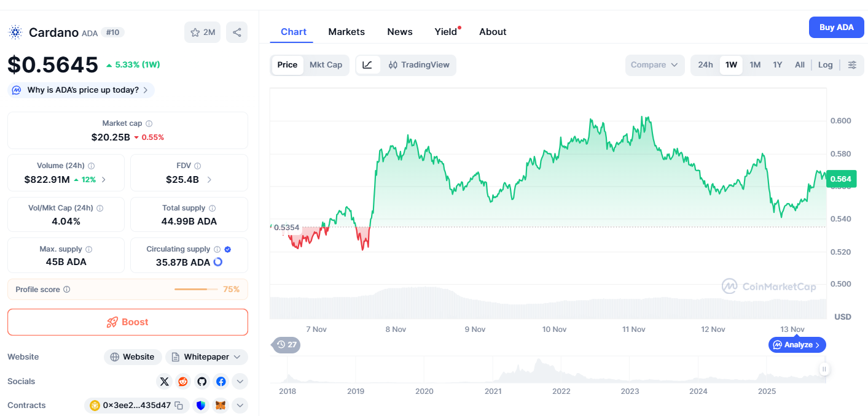Click the MetaMask fox icon
Viewport: 868px width, 416px height.
pyautogui.click(x=219, y=406)
